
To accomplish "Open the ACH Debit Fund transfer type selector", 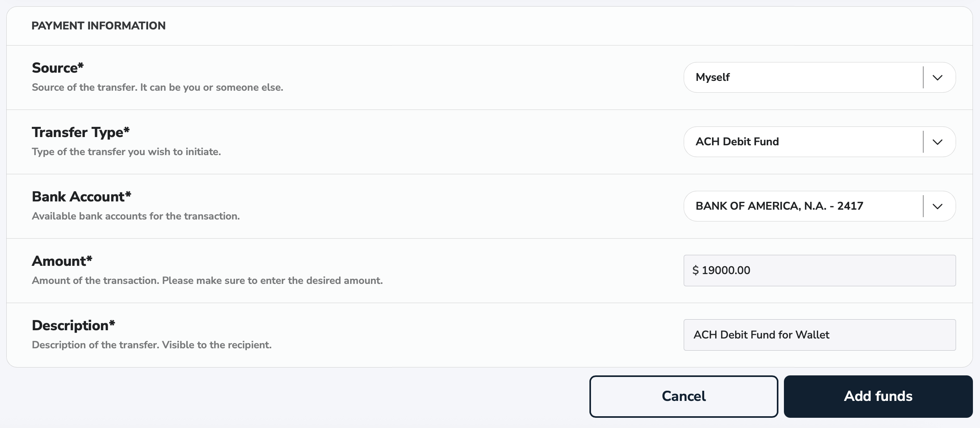I will click(786, 142).
